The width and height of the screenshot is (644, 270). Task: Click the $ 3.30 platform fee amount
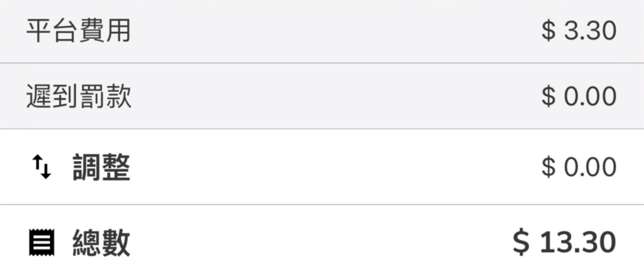pos(579,31)
